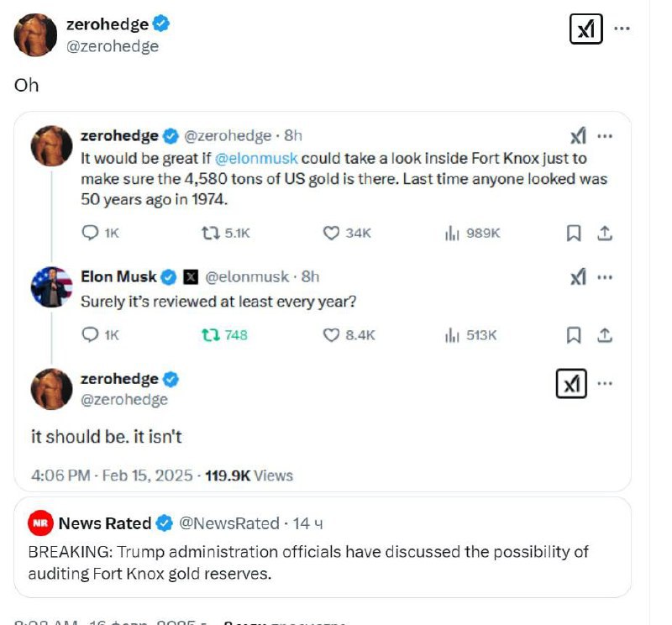Image resolution: width=672 pixels, height=625 pixels.
Task: Open more options on Elon Musk's tweet
Action: [605, 276]
